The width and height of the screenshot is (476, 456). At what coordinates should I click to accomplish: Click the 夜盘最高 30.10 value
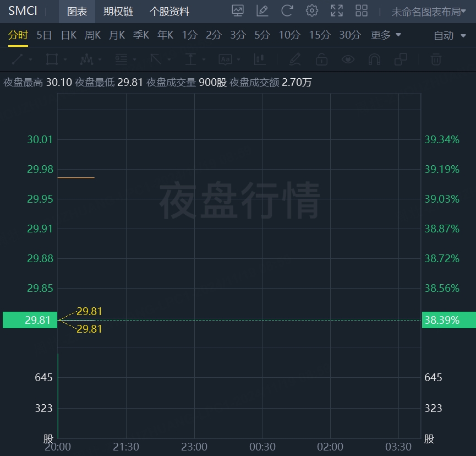pos(59,82)
